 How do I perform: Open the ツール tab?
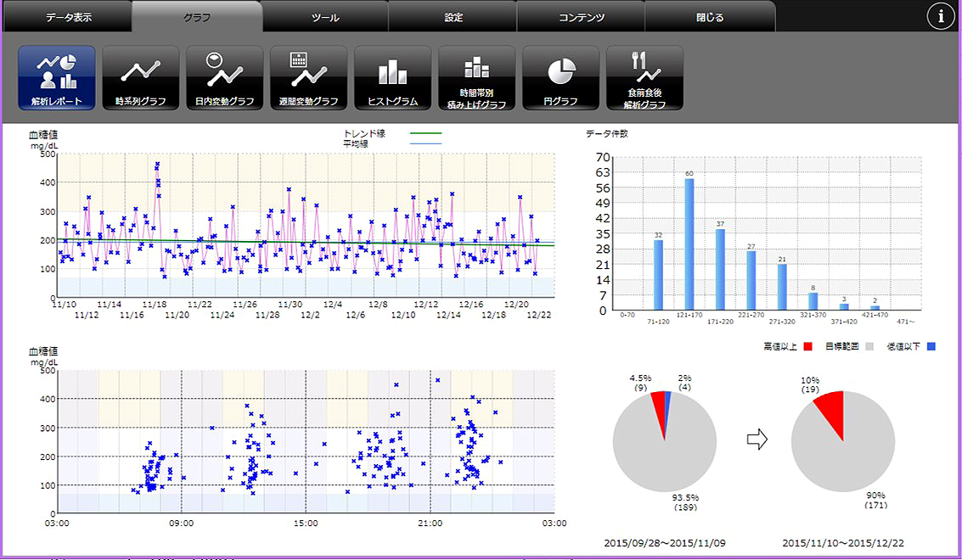325,17
